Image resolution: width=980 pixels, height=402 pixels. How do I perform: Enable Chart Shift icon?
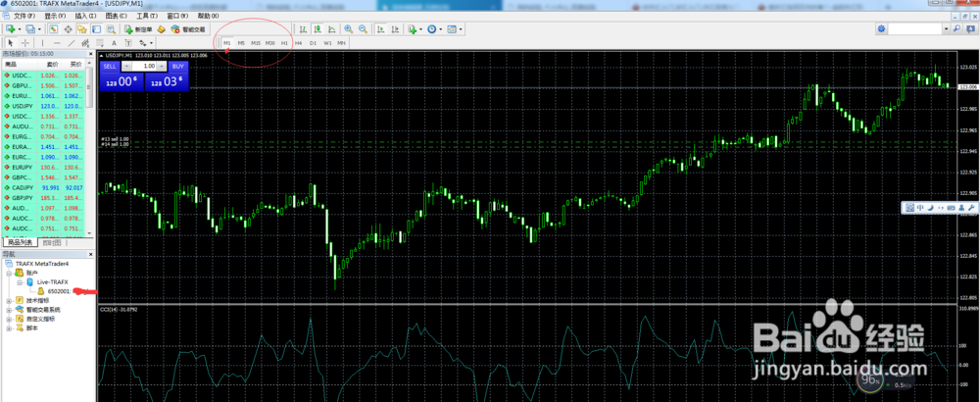[395, 28]
